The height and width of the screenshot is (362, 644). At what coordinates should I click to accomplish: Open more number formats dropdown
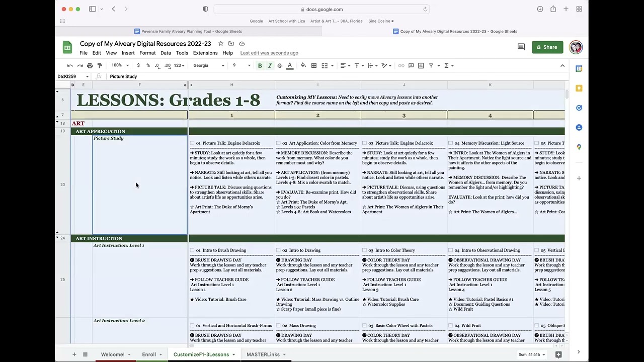180,65
